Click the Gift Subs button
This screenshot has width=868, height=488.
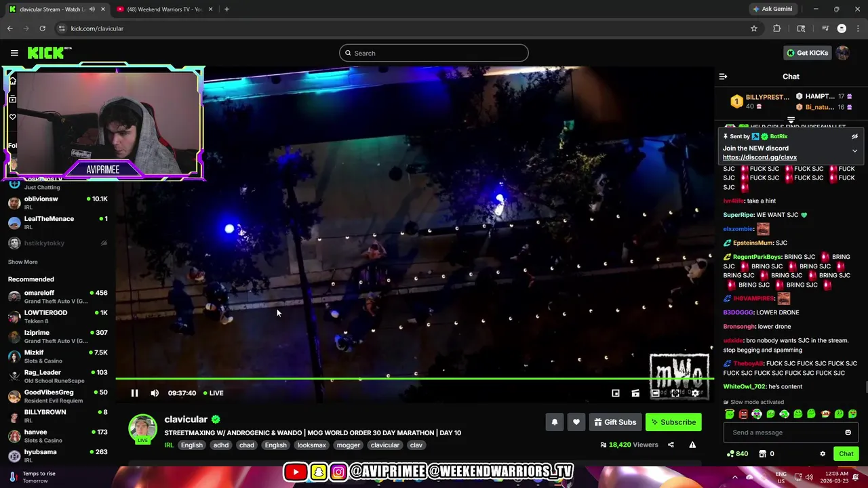(x=615, y=422)
